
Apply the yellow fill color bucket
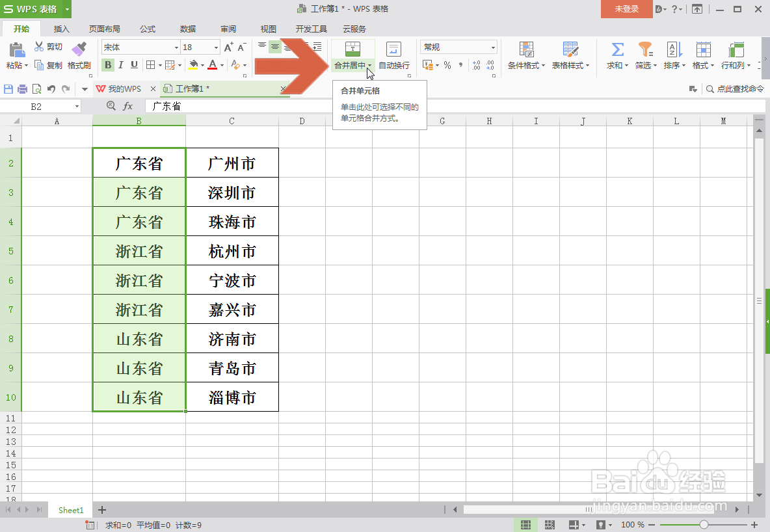click(194, 65)
